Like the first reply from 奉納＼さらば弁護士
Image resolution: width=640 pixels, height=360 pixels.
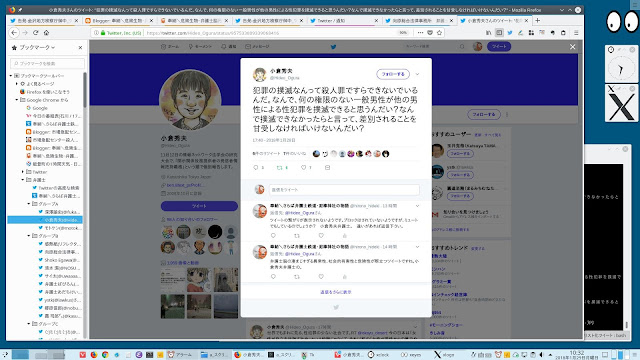coord(321,236)
